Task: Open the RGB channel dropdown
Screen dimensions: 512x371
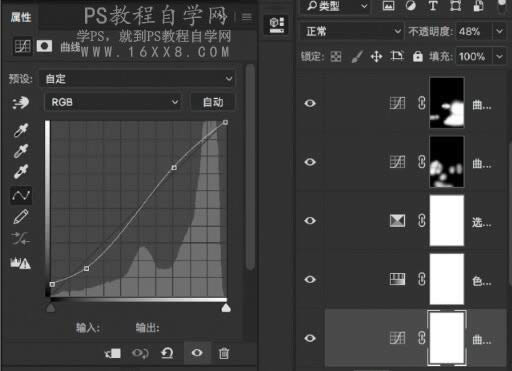Action: (x=113, y=102)
